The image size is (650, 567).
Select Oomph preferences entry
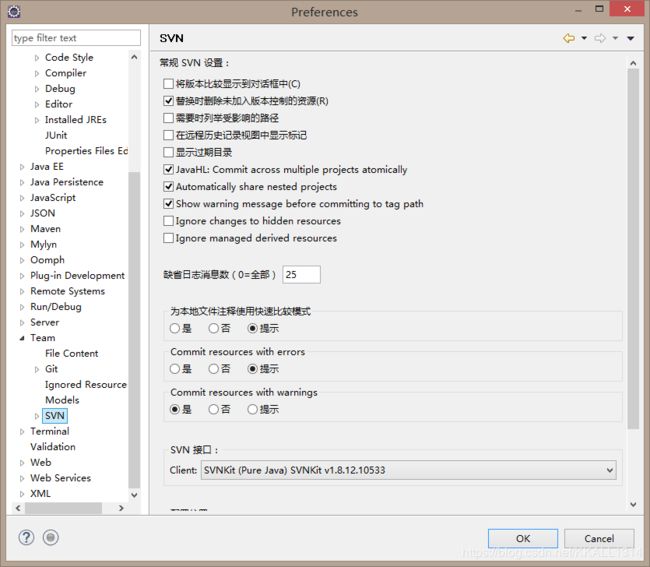[x=47, y=260]
